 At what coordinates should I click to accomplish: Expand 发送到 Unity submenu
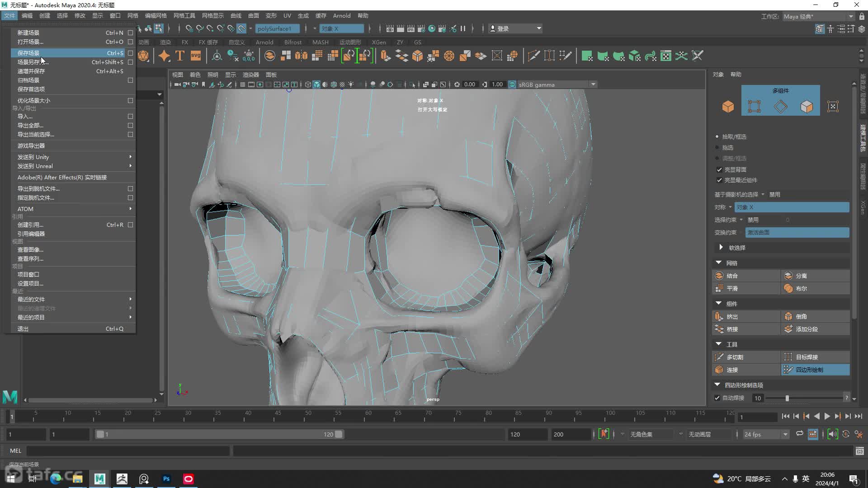(72, 157)
